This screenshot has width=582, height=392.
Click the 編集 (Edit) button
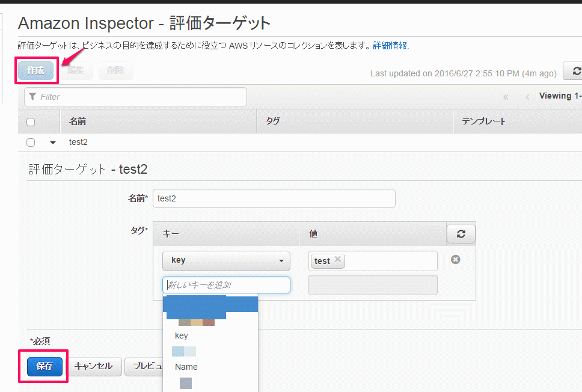[x=76, y=70]
